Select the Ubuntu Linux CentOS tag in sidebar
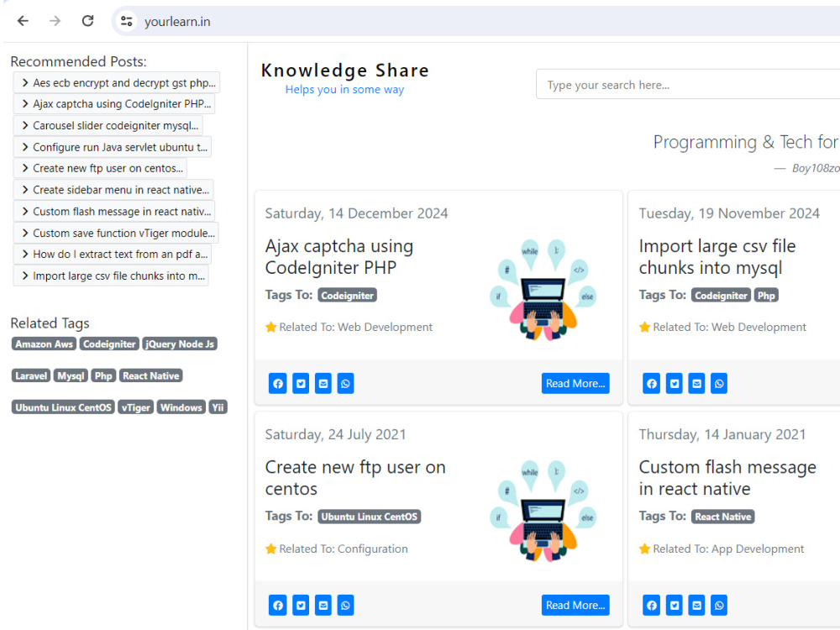The height and width of the screenshot is (630, 840). coord(63,407)
